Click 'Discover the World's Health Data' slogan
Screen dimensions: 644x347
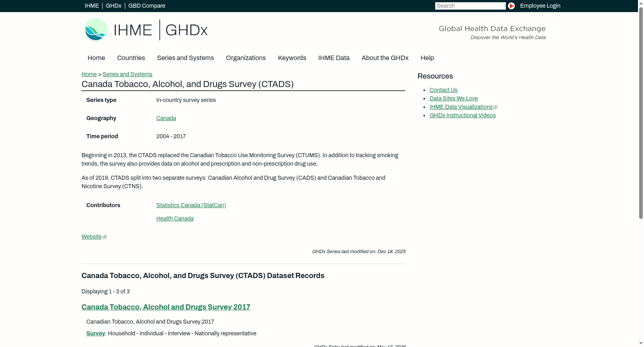(x=508, y=37)
